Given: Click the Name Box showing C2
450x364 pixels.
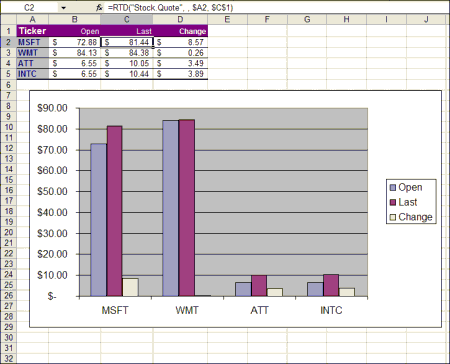Looking at the screenshot, I should coord(29,7).
